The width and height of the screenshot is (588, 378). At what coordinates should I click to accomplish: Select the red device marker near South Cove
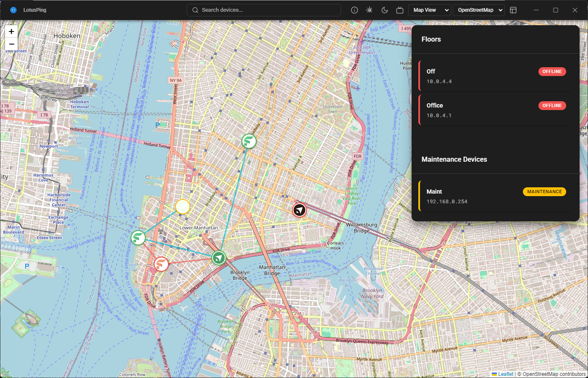161,264
